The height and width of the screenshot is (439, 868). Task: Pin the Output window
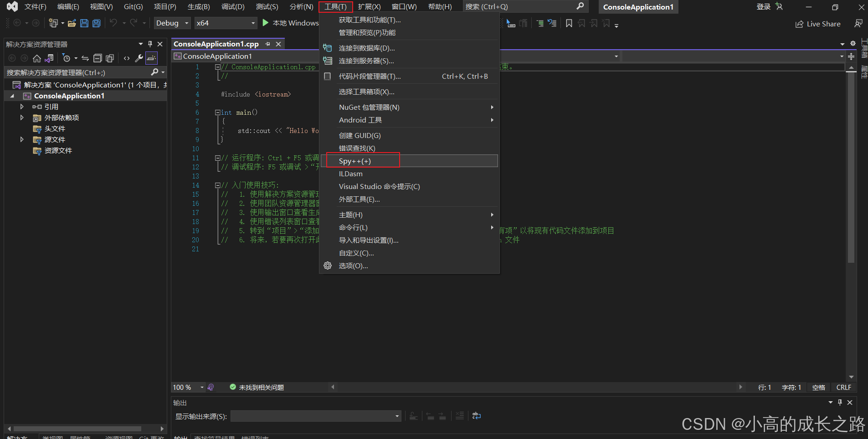pyautogui.click(x=840, y=403)
